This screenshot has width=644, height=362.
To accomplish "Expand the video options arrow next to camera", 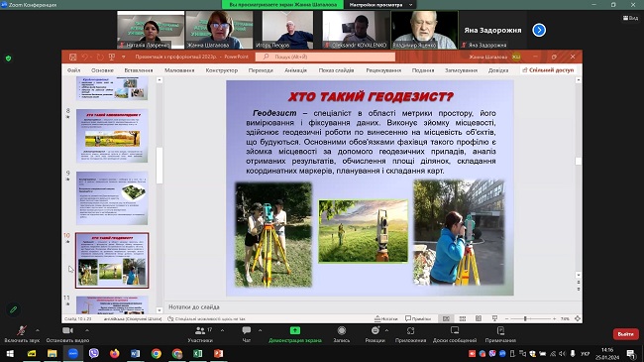I will 86,330.
